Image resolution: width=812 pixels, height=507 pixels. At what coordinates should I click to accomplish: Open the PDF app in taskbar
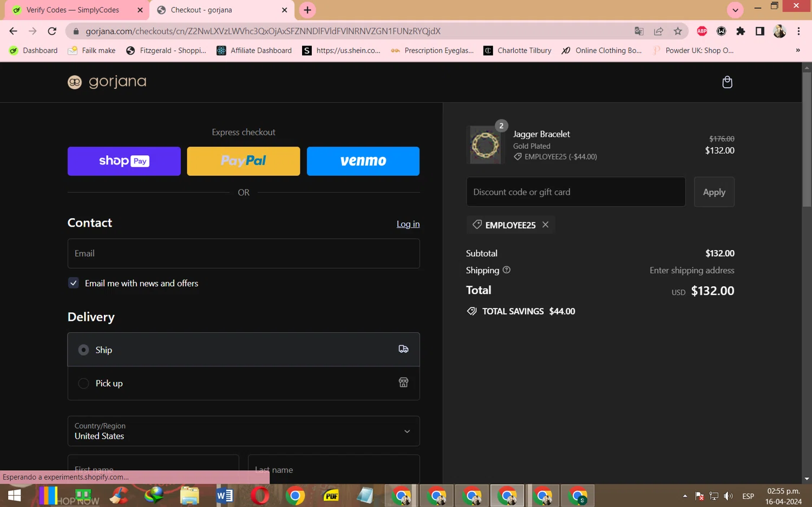coord(330,496)
